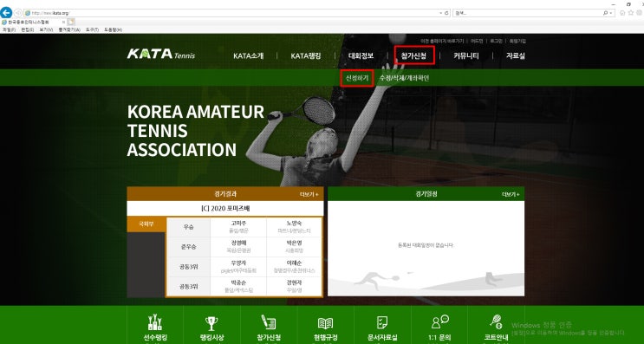
Task: Close the 한국동호인테니스협회 browser tab
Action: 63,22
